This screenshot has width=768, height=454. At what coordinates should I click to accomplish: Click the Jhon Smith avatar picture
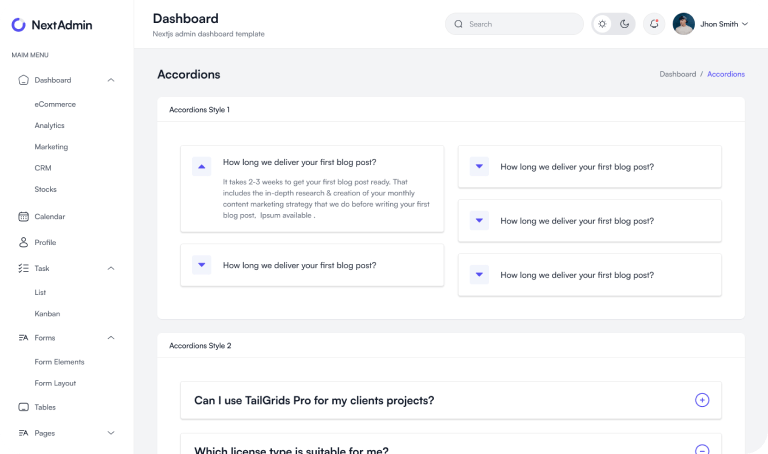[684, 24]
